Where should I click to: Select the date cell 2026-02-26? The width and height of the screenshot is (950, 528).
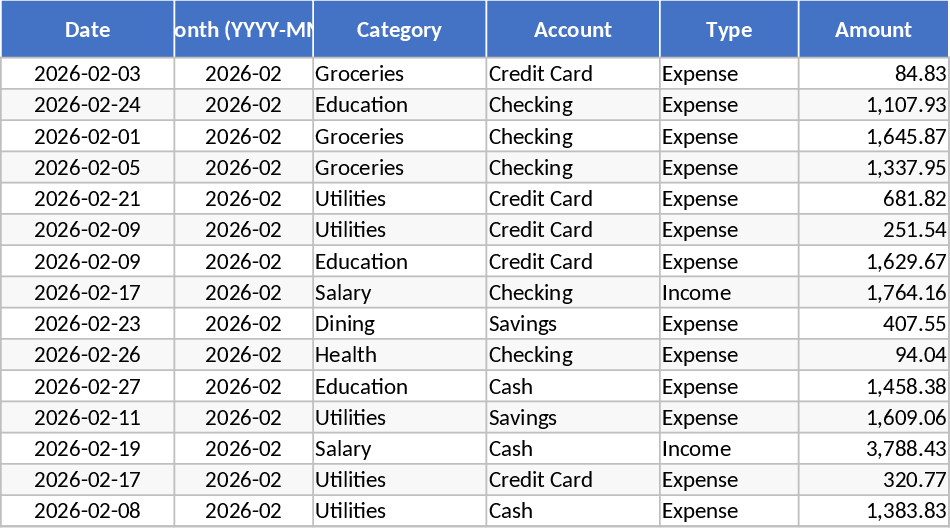pyautogui.click(x=87, y=355)
